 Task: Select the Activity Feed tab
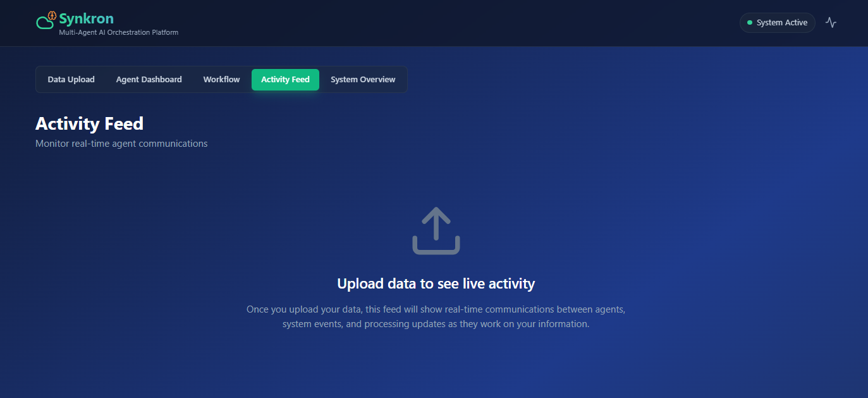[x=285, y=80]
